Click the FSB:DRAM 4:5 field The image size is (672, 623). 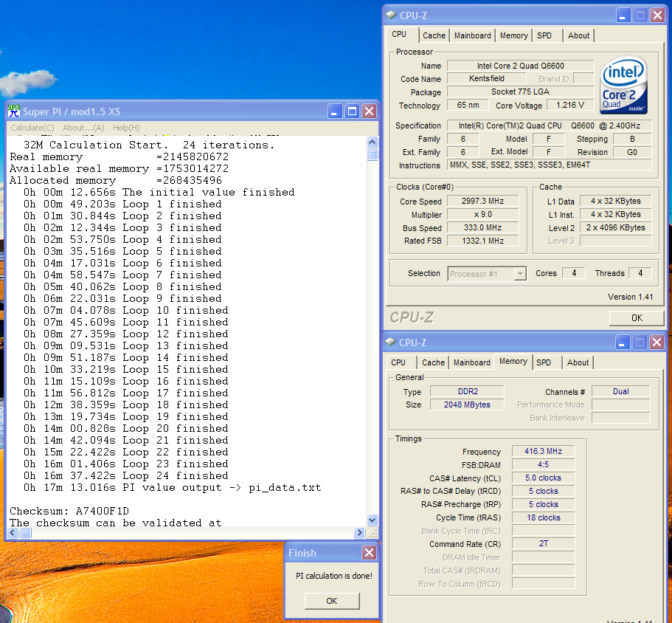(543, 464)
